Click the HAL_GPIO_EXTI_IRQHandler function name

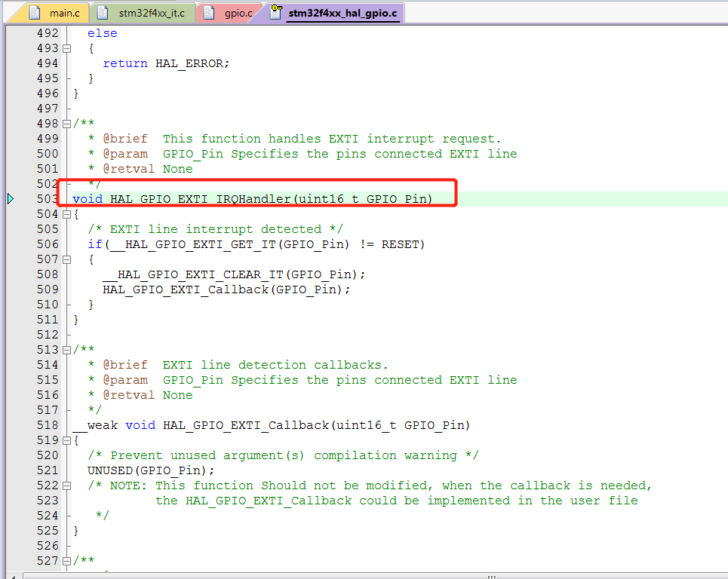click(201, 199)
